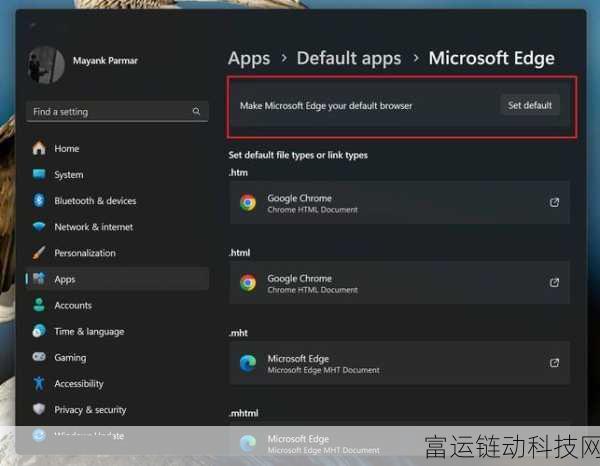Click the Time & language icon
Image resolution: width=600 pixels, height=466 pixels.
[x=39, y=331]
